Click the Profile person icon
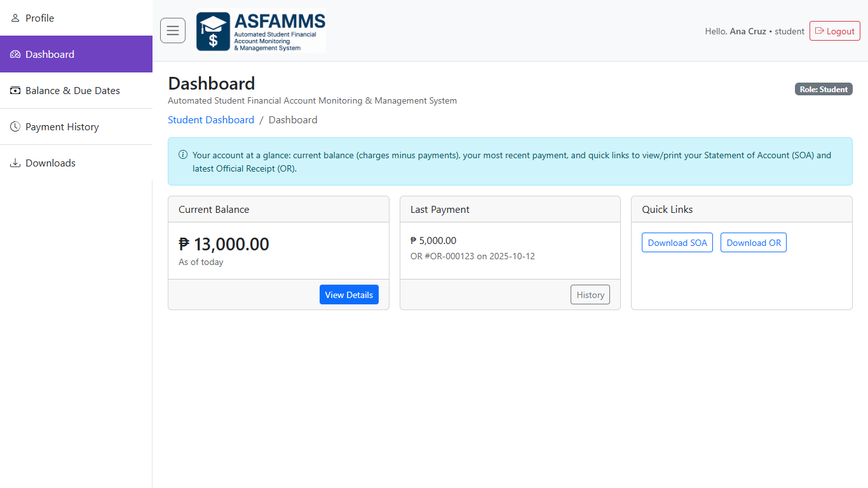868x488 pixels. pos(15,18)
